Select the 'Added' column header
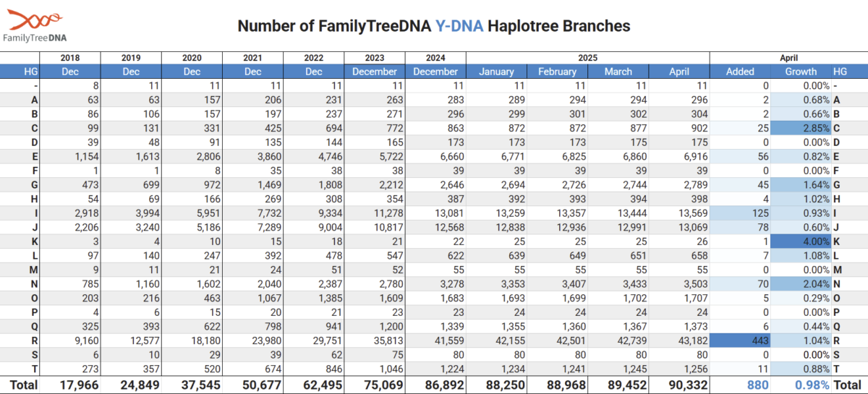The height and width of the screenshot is (394, 868). [x=740, y=72]
